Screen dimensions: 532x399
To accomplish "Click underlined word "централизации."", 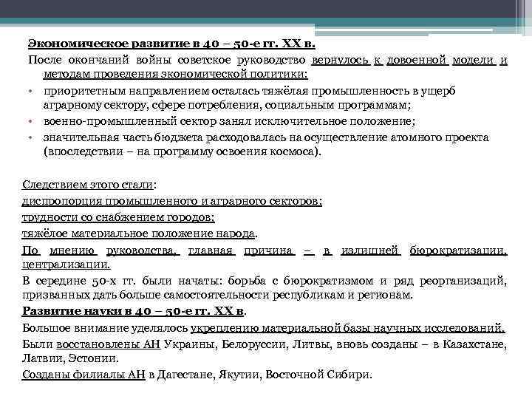I will [x=66, y=265].
